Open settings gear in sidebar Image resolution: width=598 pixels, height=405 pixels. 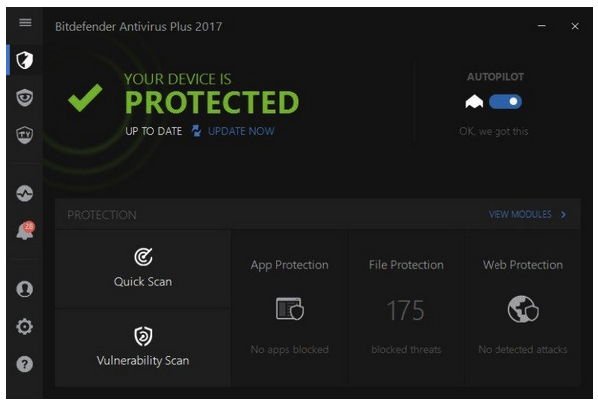pos(25,327)
